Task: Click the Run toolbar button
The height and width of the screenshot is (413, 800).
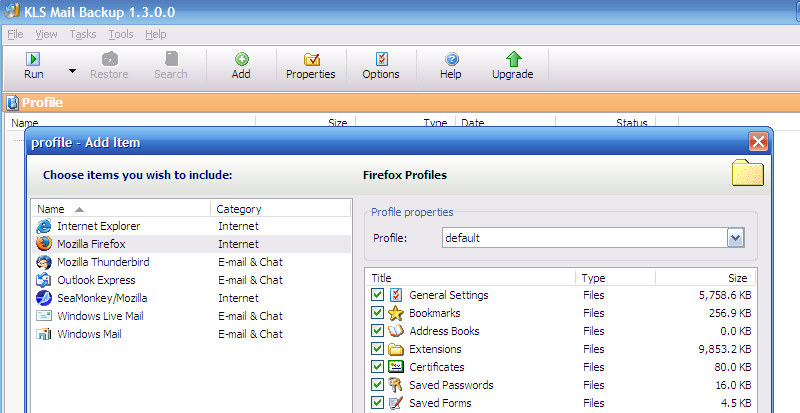Action: point(34,66)
